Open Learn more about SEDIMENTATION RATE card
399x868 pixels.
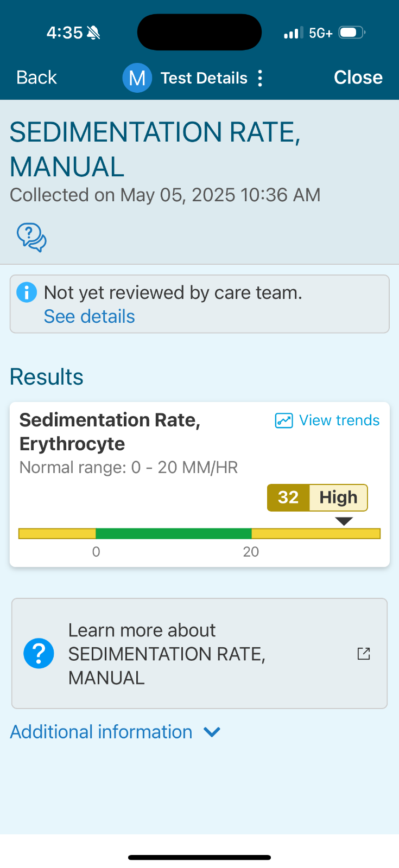pyautogui.click(x=199, y=654)
